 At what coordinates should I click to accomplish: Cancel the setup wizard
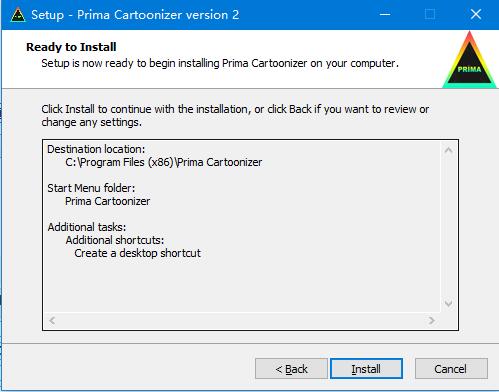click(451, 369)
